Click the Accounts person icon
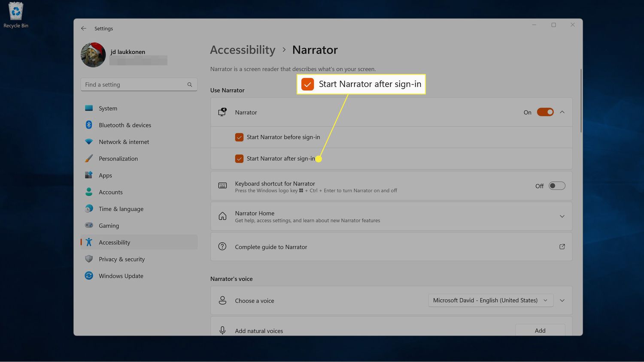The width and height of the screenshot is (644, 362). [89, 192]
